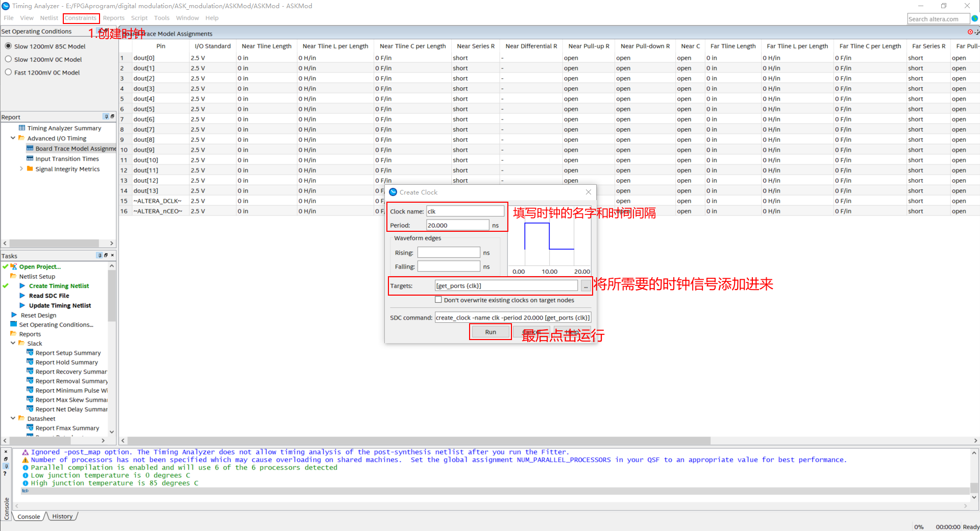Screen dimensions: 980x531
Task: Click inside the Clock name field
Action: (464, 211)
